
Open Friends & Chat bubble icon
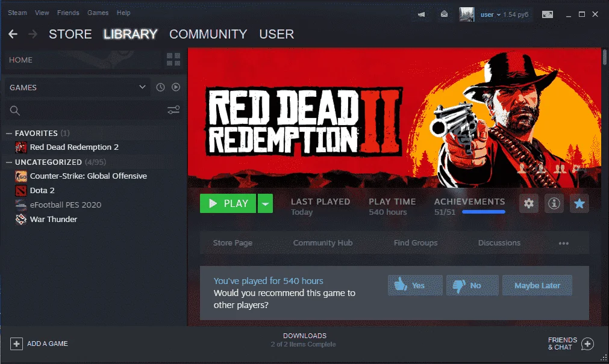tap(587, 344)
